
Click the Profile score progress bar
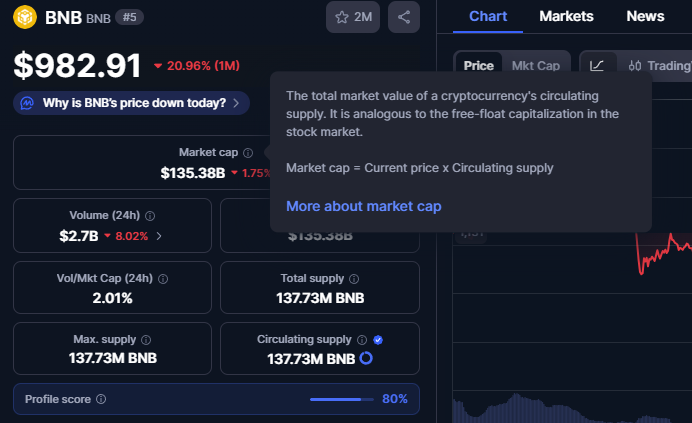coord(341,399)
